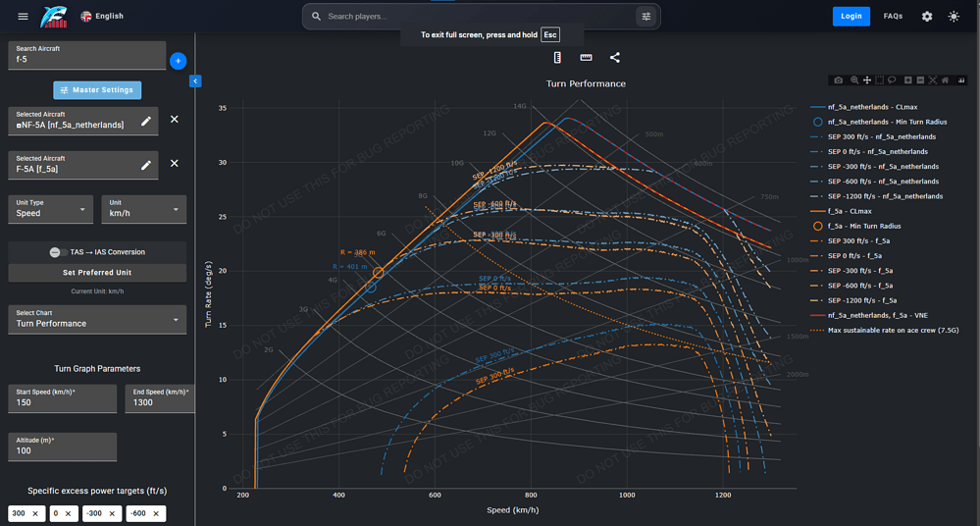Collapse the left sidebar panel
The width and height of the screenshot is (980, 526).
pos(195,80)
